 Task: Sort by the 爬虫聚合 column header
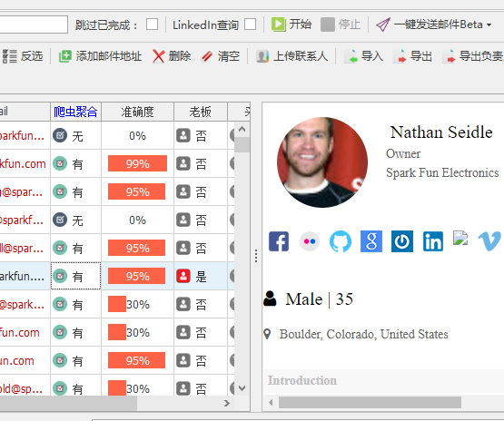[x=75, y=112]
